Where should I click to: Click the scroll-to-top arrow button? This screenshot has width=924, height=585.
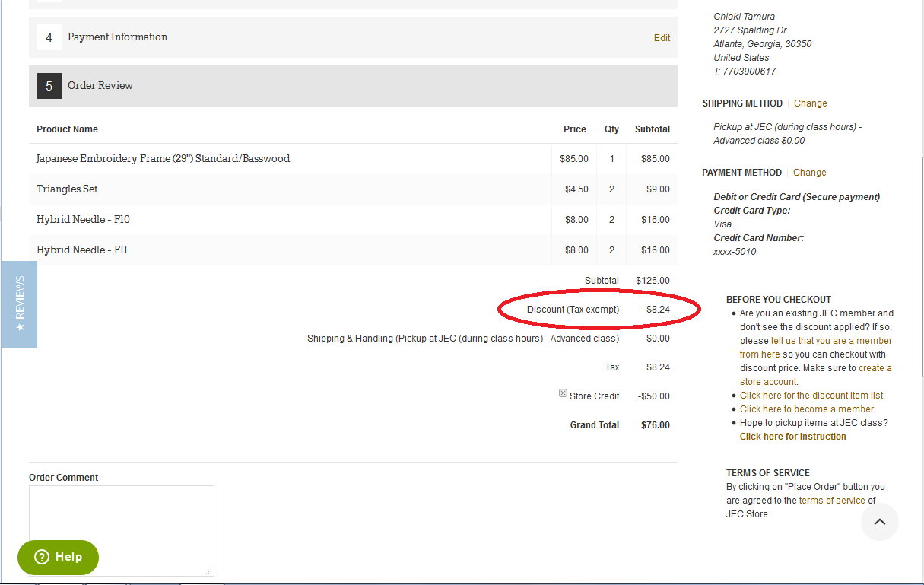coord(879,522)
